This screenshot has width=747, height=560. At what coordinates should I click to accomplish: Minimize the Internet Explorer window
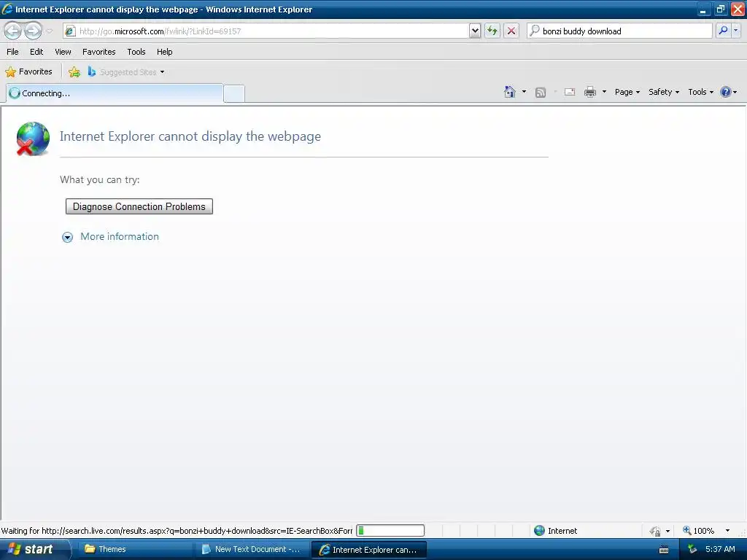(703, 9)
